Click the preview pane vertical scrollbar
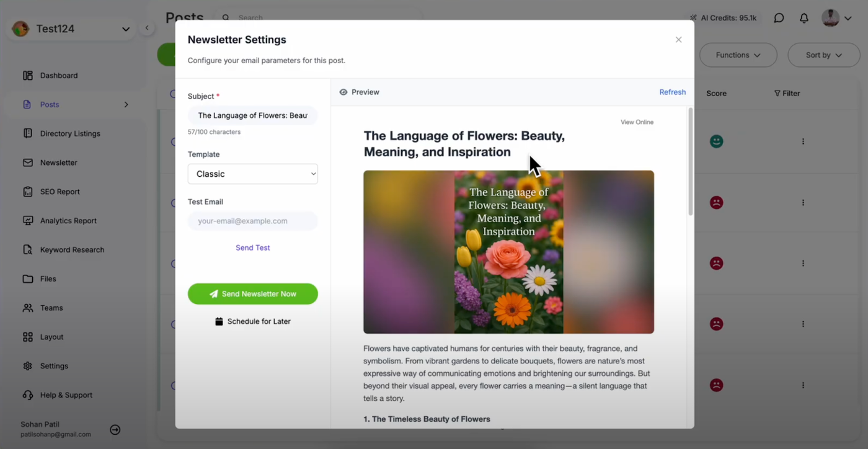 pos(690,162)
